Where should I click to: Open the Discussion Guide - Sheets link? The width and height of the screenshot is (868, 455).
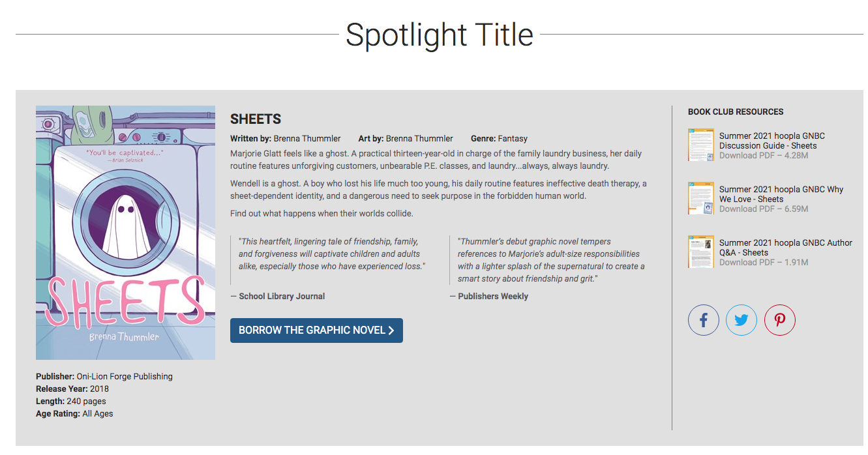tap(771, 141)
